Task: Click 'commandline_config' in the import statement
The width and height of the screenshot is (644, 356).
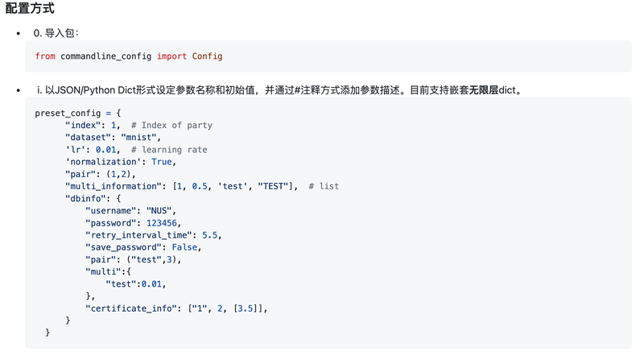Action: (x=106, y=56)
